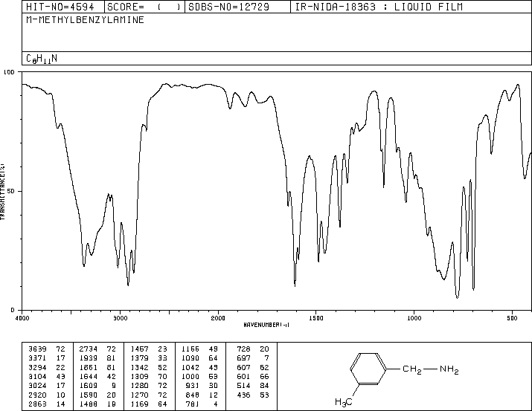Image resolution: width=532 pixels, height=411 pixels.
Task: Select peak value 1309 in the table
Action: [139, 376]
